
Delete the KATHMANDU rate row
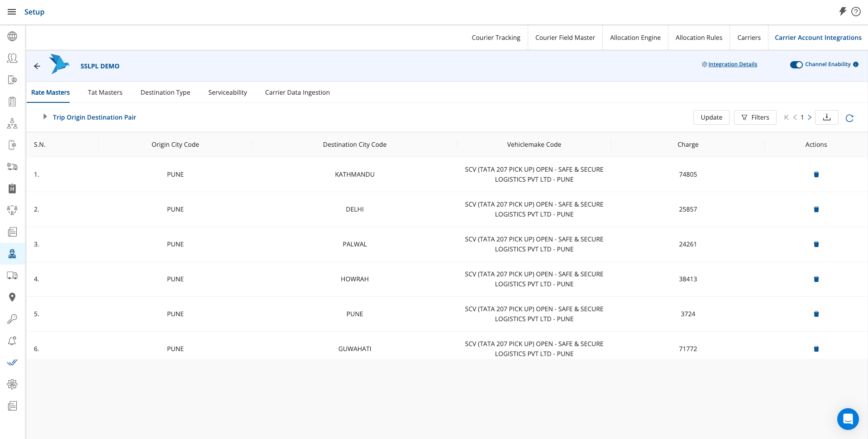(816, 174)
